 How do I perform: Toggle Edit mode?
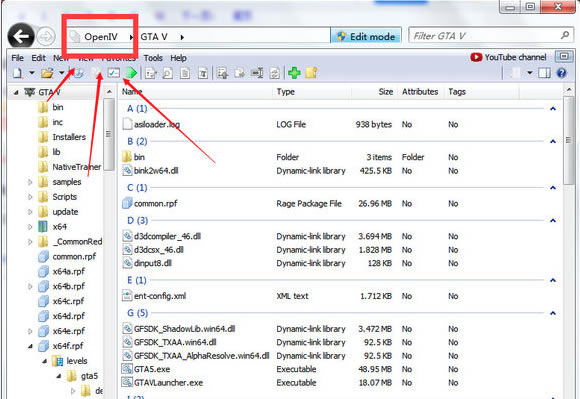[366, 36]
